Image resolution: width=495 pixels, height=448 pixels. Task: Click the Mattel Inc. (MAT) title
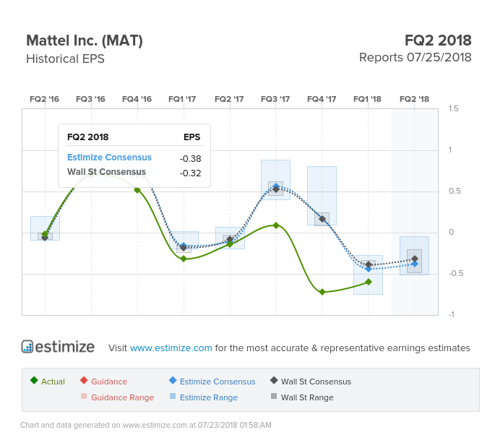tap(85, 40)
